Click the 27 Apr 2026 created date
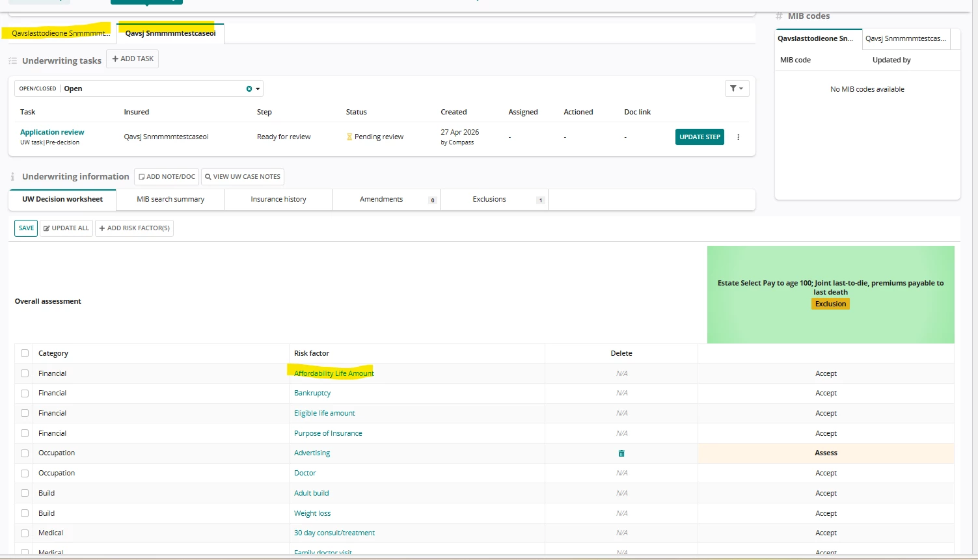978x560 pixels. tap(460, 132)
